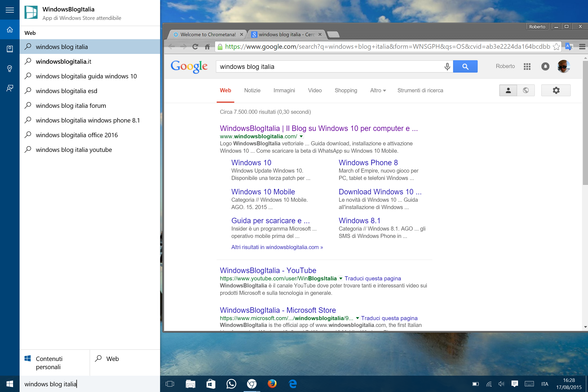The image size is (588, 392).
Task: Open the Google Translate extension icon
Action: [569, 47]
